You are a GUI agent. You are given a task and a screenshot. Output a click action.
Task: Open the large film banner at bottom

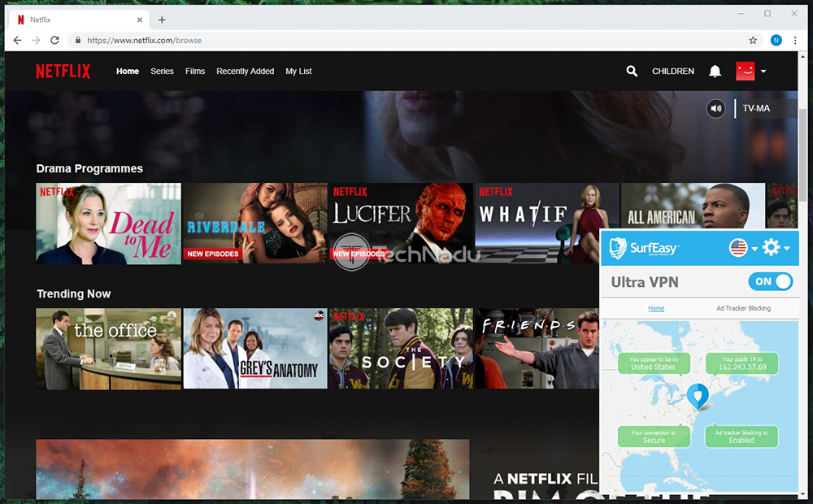pyautogui.click(x=253, y=469)
